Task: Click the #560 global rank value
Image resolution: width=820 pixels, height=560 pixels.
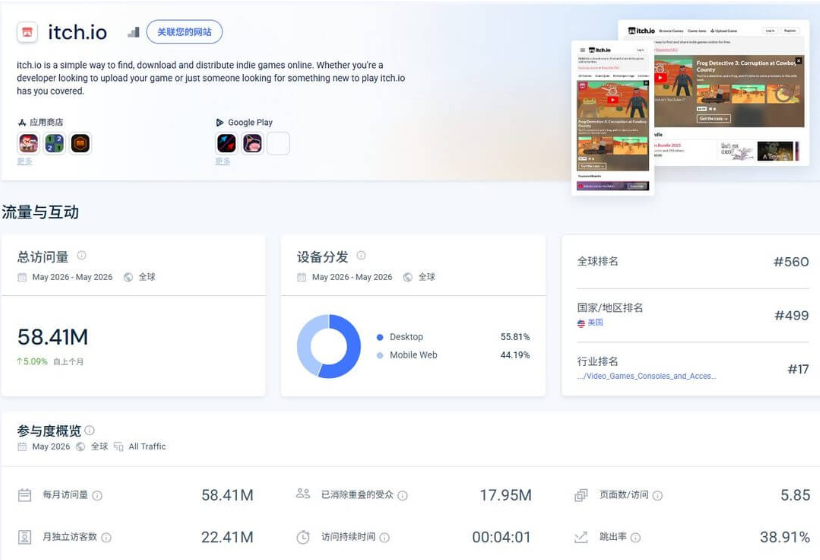Action: 791,261
